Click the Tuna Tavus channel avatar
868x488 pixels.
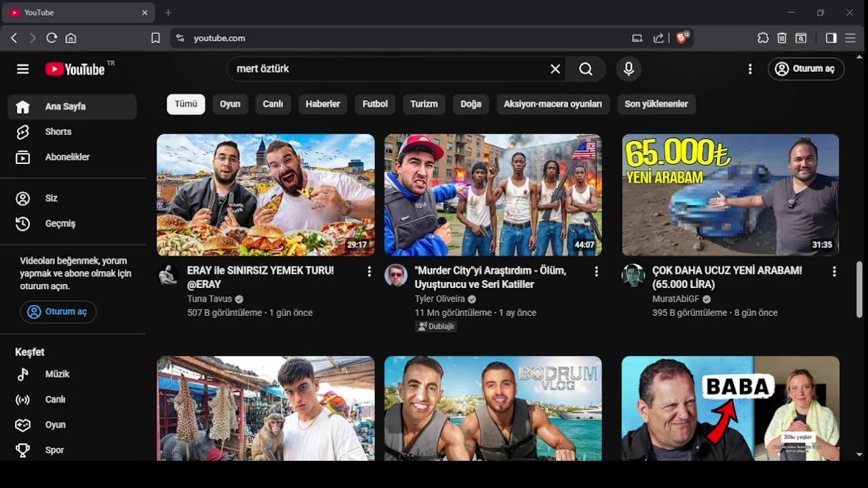pos(168,275)
